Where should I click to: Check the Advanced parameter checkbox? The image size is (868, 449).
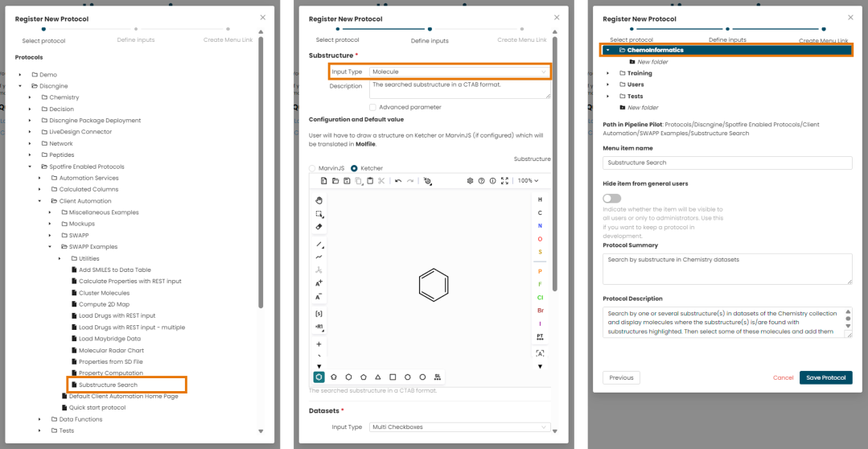point(373,107)
